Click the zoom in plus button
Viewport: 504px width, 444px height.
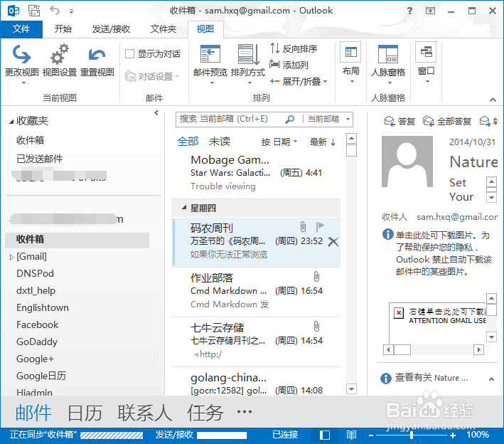(x=453, y=435)
